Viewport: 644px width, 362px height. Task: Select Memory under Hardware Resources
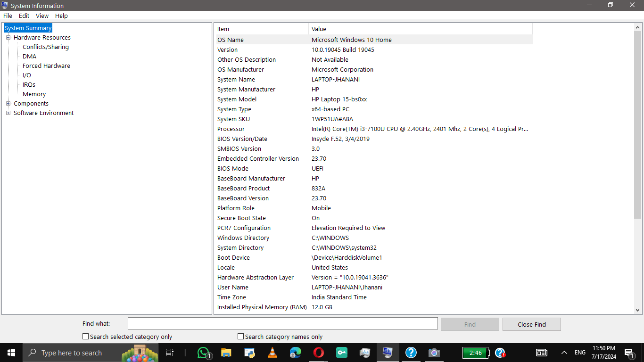(x=34, y=94)
